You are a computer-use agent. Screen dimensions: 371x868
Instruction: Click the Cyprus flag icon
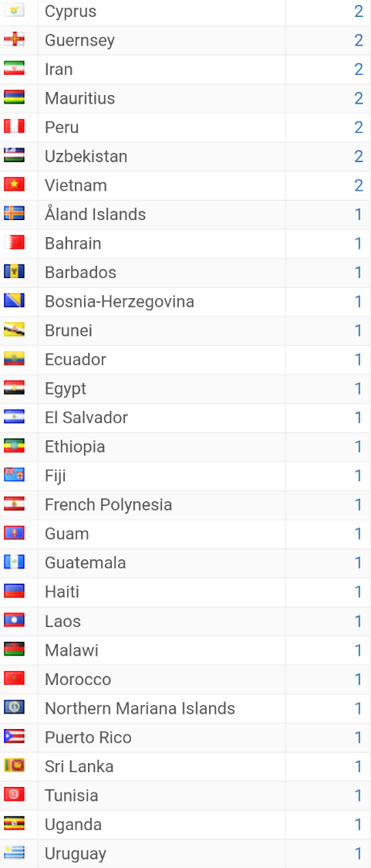(x=14, y=11)
